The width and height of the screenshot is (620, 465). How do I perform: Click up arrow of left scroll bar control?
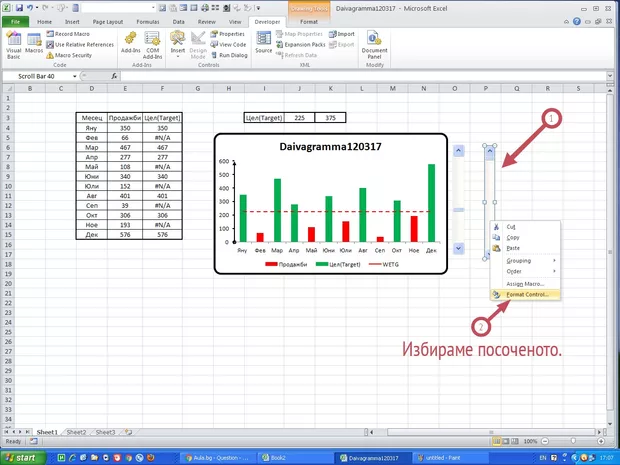(459, 151)
